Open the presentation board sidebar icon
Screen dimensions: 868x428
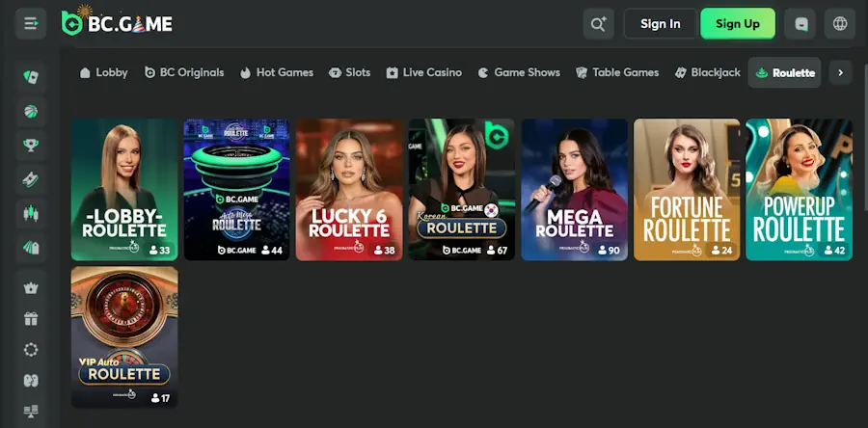(31, 411)
